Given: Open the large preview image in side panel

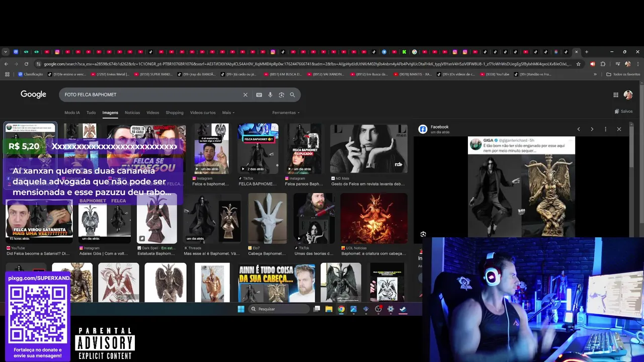Looking at the screenshot, I should [x=521, y=187].
